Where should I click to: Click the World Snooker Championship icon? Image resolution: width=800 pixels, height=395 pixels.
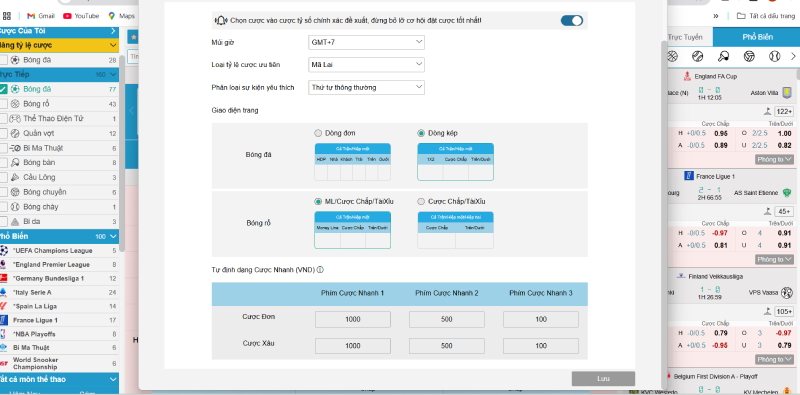pyautogui.click(x=4, y=363)
